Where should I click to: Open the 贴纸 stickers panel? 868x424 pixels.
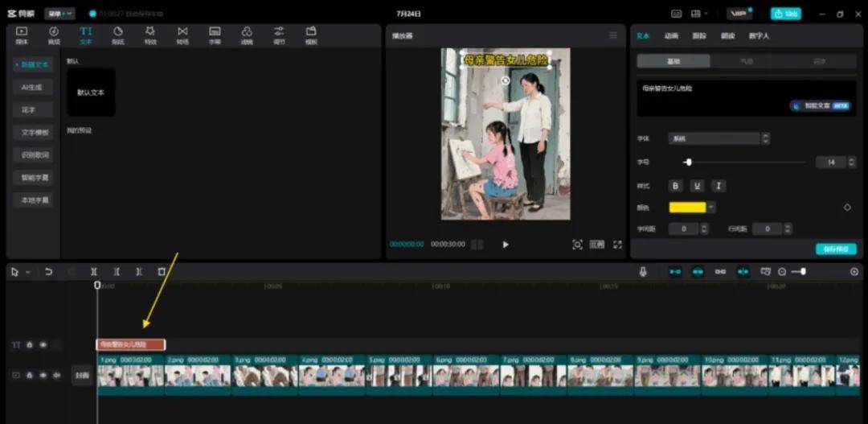coord(118,35)
